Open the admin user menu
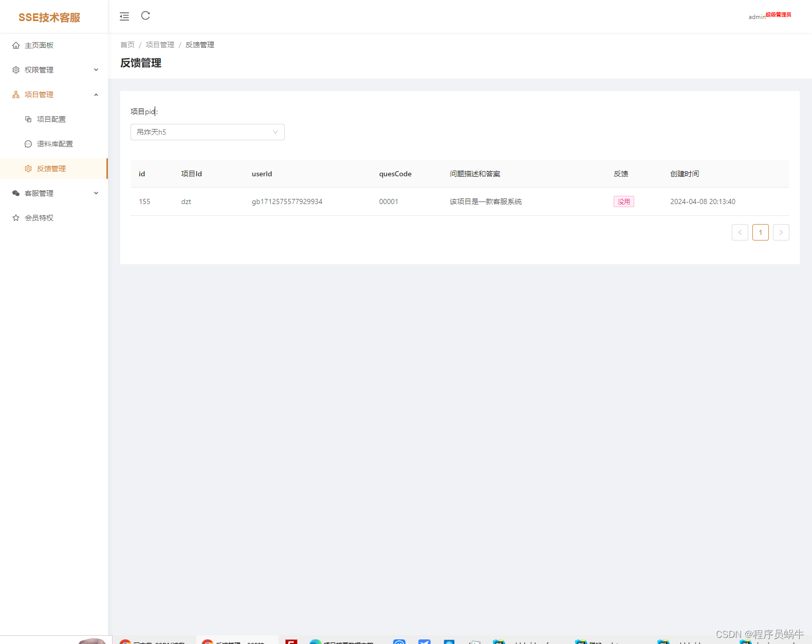This screenshot has height=644, width=812. pos(756,17)
